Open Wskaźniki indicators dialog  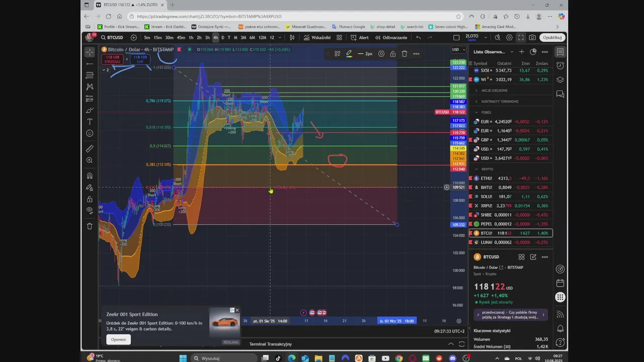(x=317, y=38)
